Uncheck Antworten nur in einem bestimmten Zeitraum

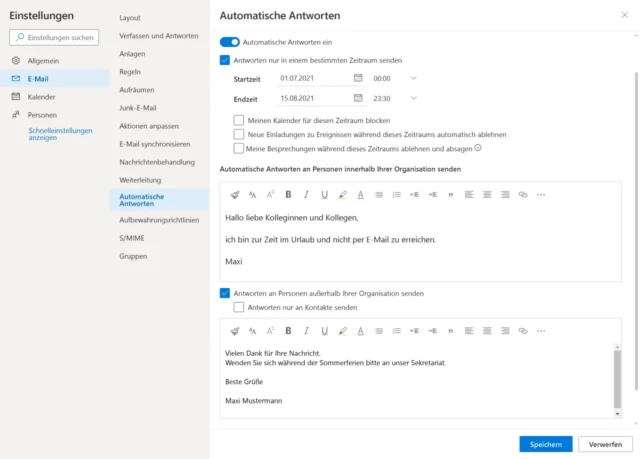(225, 60)
